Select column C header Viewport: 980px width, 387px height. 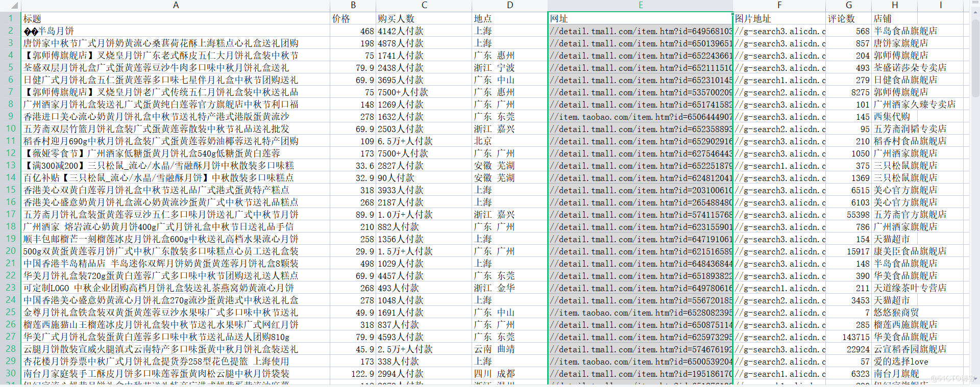(x=424, y=5)
